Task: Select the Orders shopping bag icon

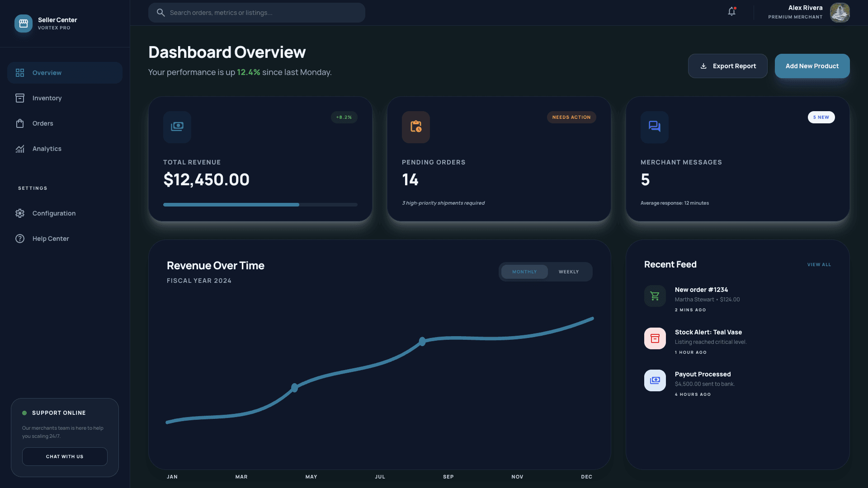Action: (20, 123)
